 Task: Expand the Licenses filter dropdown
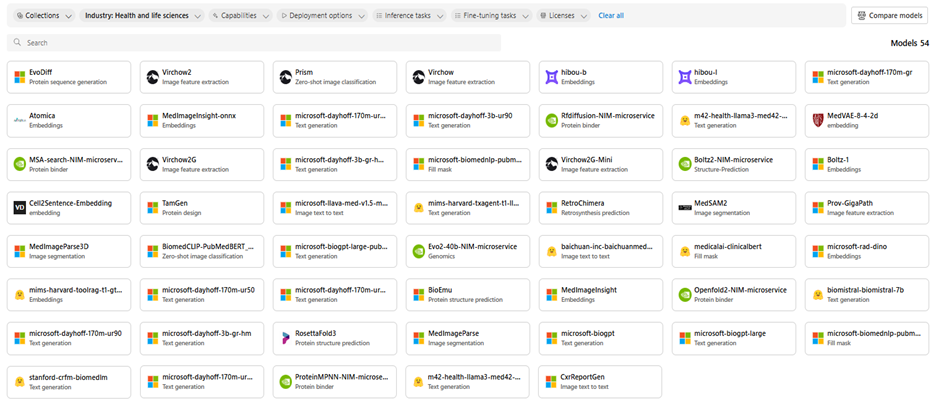coord(564,16)
